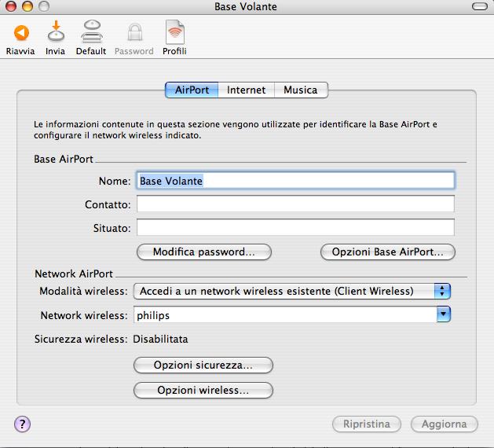This screenshot has height=448, width=494.
Task: Open help with the question mark button
Action: 22,424
